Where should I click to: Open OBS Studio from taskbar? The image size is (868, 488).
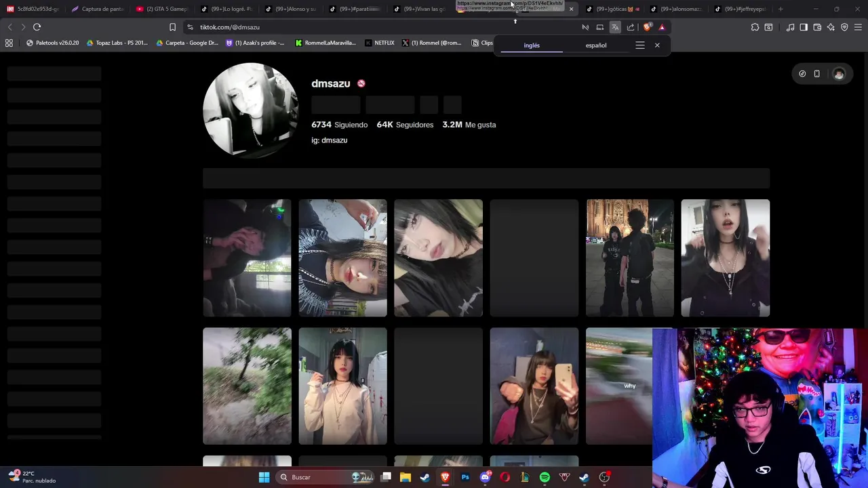604,477
